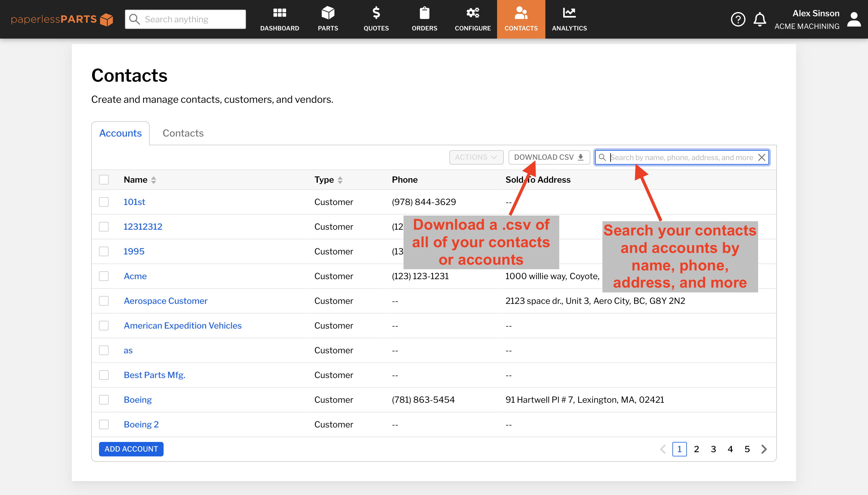Viewport: 868px width, 495px height.
Task: Select the Accounts tab
Action: coord(120,133)
